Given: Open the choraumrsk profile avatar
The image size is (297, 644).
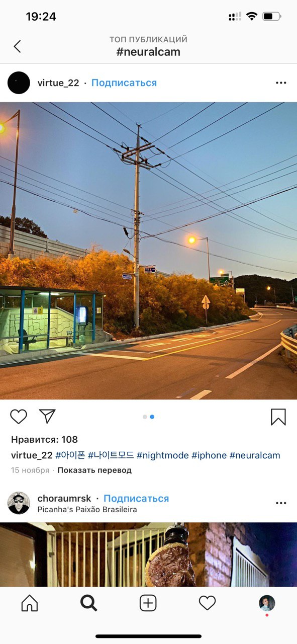Looking at the screenshot, I should point(19,503).
